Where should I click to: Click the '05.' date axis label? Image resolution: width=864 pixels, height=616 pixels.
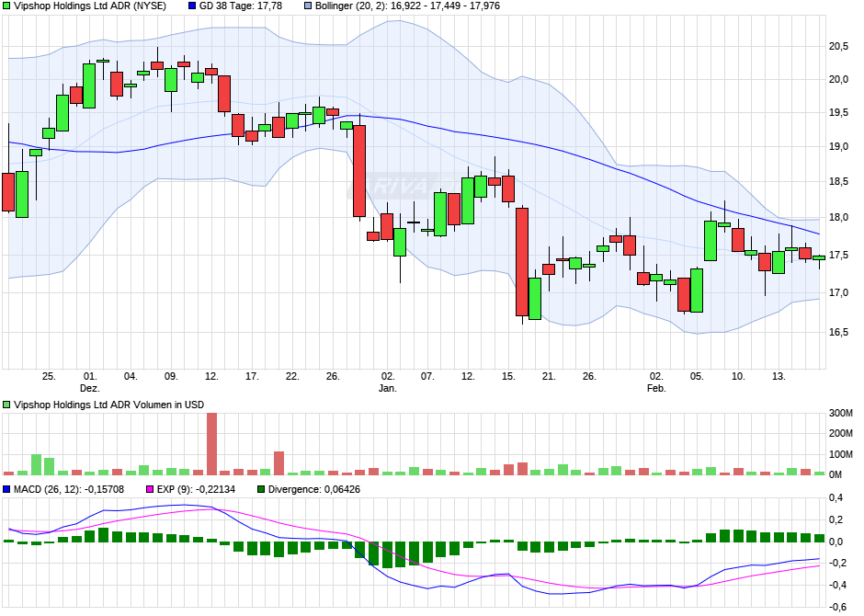(x=697, y=376)
